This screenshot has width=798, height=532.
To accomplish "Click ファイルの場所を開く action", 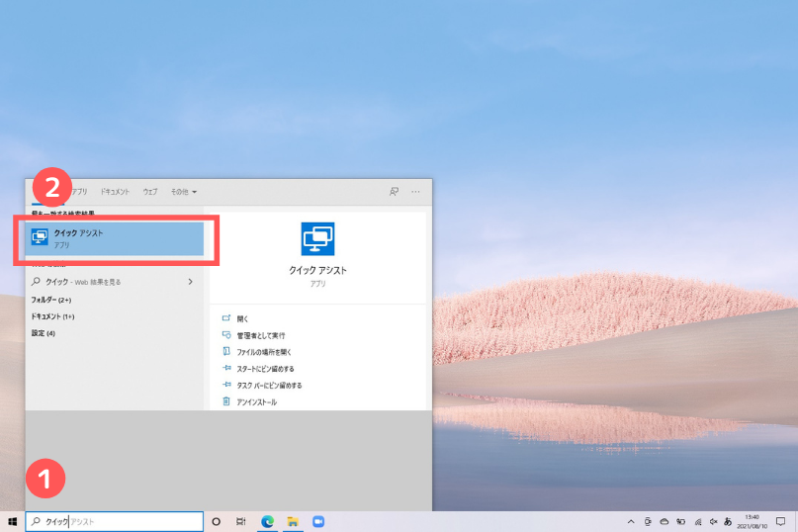I will (264, 352).
